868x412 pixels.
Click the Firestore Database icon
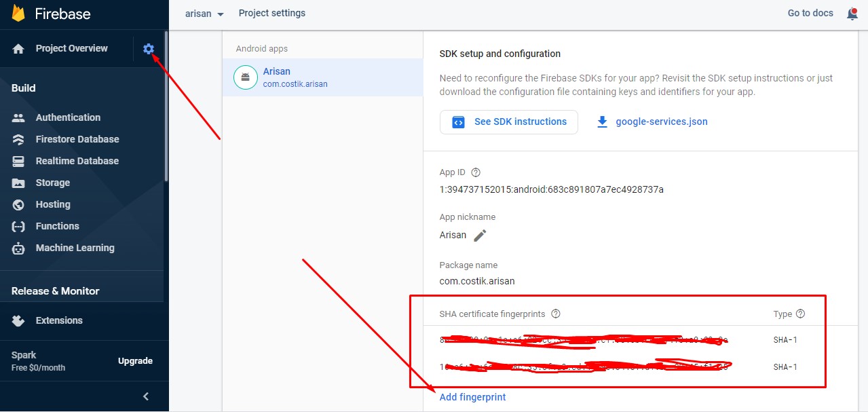click(x=18, y=139)
